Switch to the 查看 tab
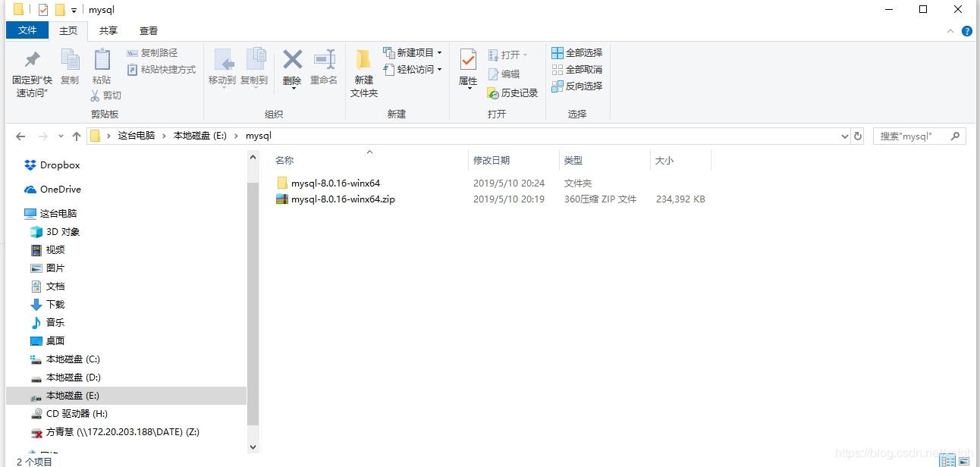The width and height of the screenshot is (980, 467). (x=149, y=31)
